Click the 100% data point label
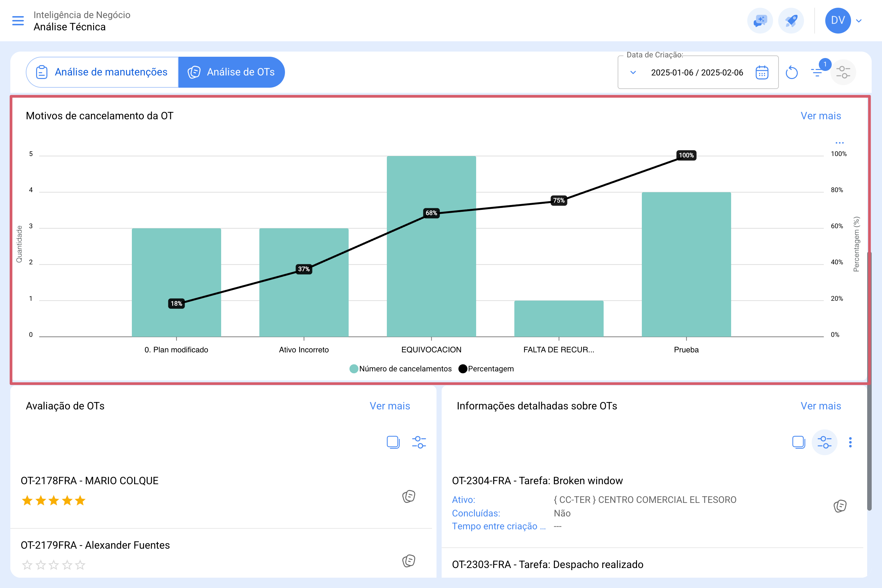 coord(686,155)
